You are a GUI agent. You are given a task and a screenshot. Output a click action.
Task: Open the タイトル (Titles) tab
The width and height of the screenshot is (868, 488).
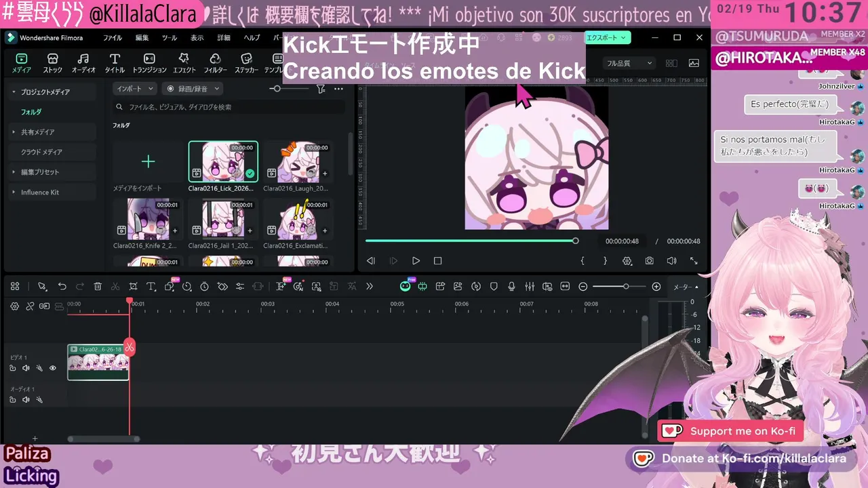coord(115,63)
